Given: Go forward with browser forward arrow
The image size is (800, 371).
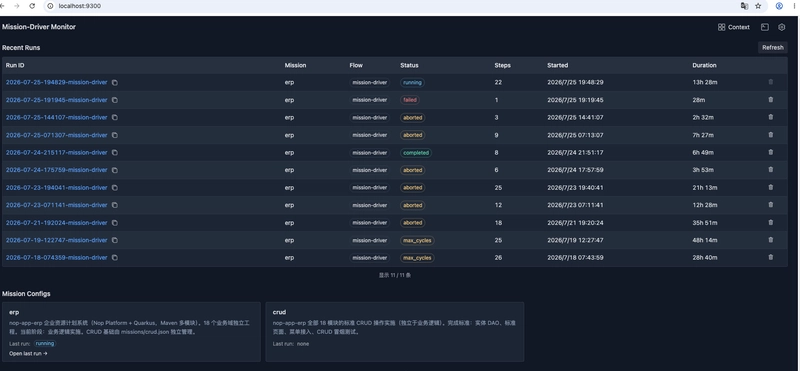Looking at the screenshot, I should point(17,6).
